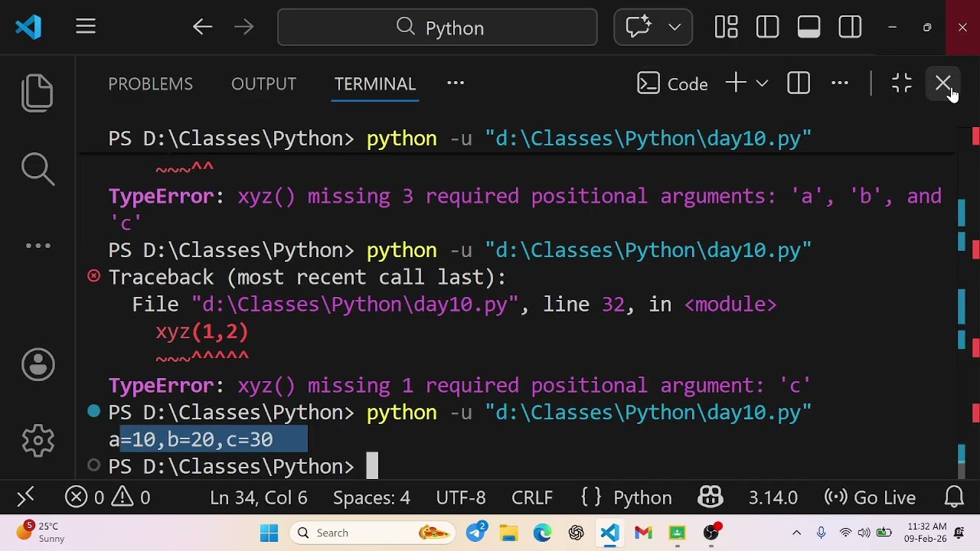This screenshot has width=980, height=551.
Task: Open the weather widget showing 25°C Sunny
Action: (41, 533)
